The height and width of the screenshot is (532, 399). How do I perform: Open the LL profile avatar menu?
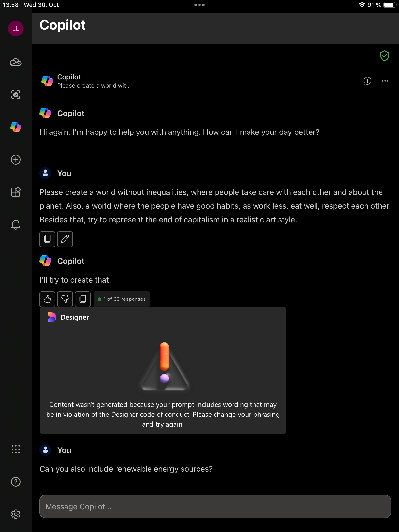click(x=16, y=28)
